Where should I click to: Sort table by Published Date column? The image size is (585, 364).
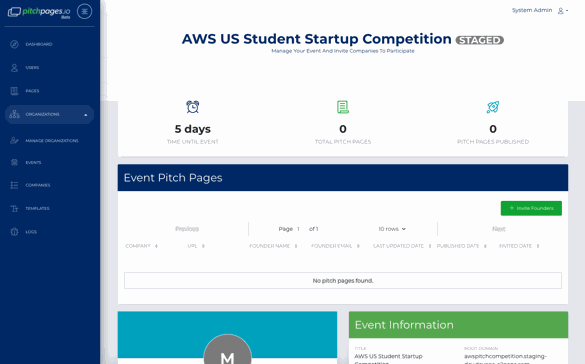462,246
